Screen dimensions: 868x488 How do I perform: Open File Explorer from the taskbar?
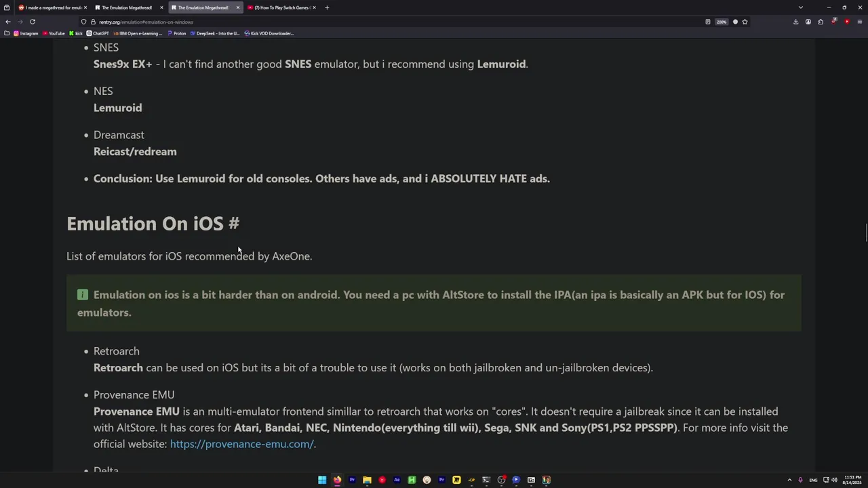pyautogui.click(x=367, y=480)
